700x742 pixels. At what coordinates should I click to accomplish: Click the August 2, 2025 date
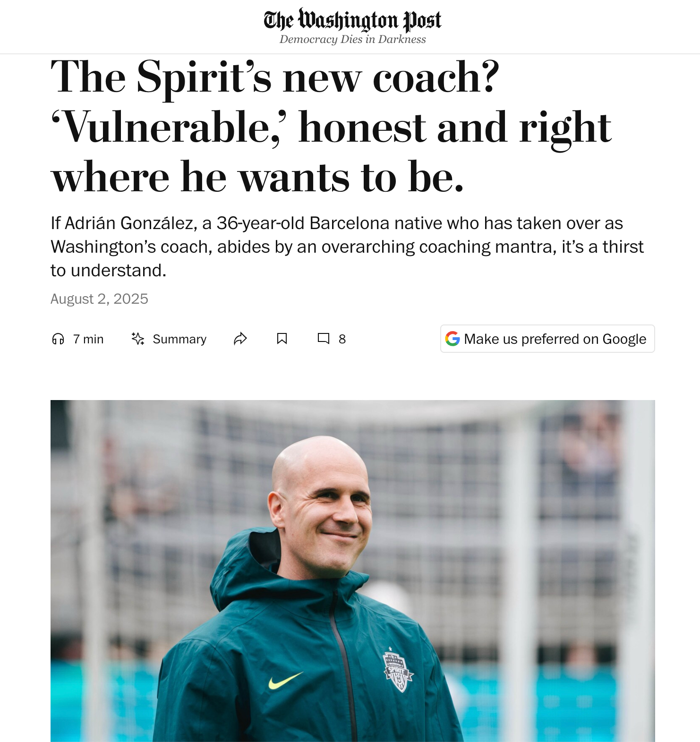pos(99,299)
